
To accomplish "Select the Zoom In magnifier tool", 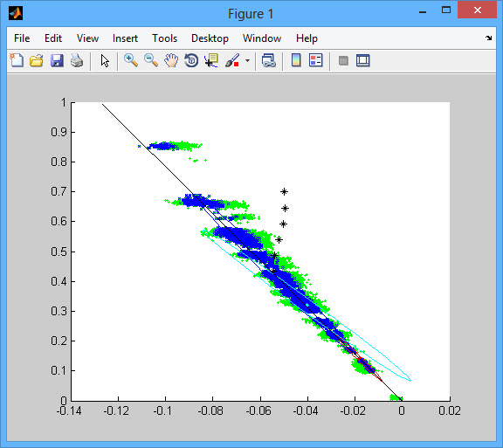I will click(131, 60).
